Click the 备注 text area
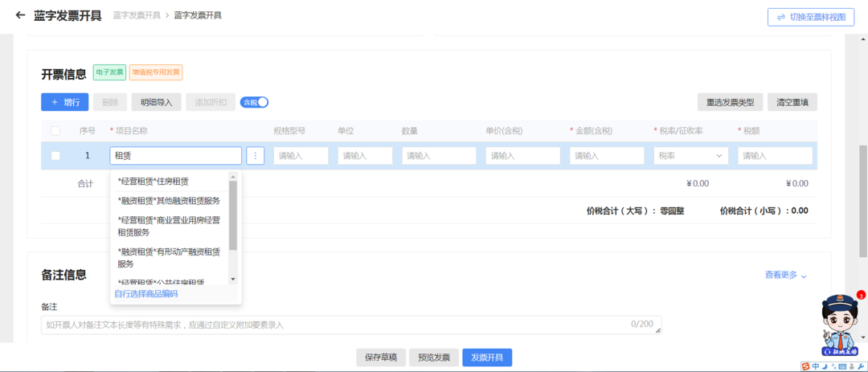Screen dimensions: 868x372 click(x=350, y=325)
